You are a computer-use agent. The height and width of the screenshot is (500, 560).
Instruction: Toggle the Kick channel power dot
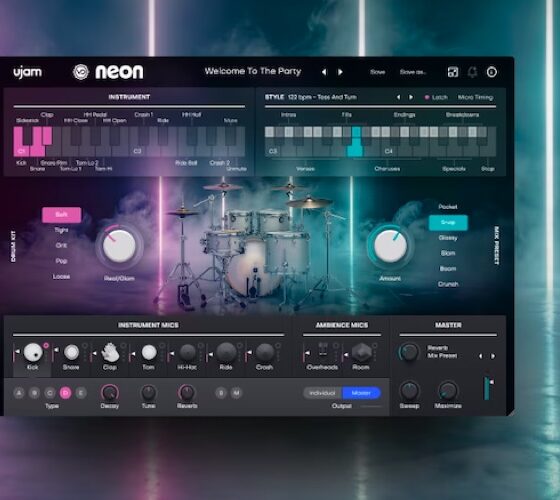pyautogui.click(x=46, y=345)
